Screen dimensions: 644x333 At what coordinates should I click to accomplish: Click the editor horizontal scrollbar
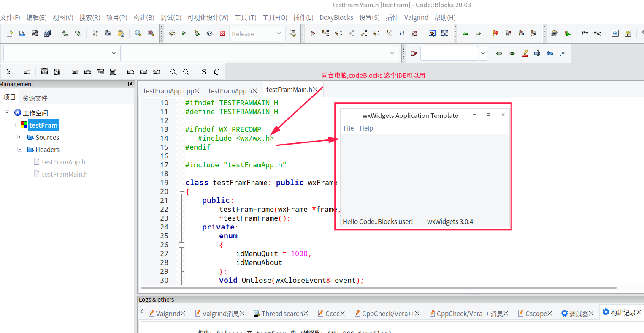coord(379,288)
